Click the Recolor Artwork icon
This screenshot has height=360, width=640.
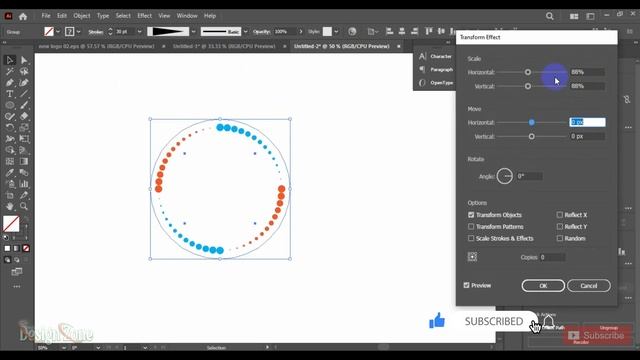click(x=352, y=31)
